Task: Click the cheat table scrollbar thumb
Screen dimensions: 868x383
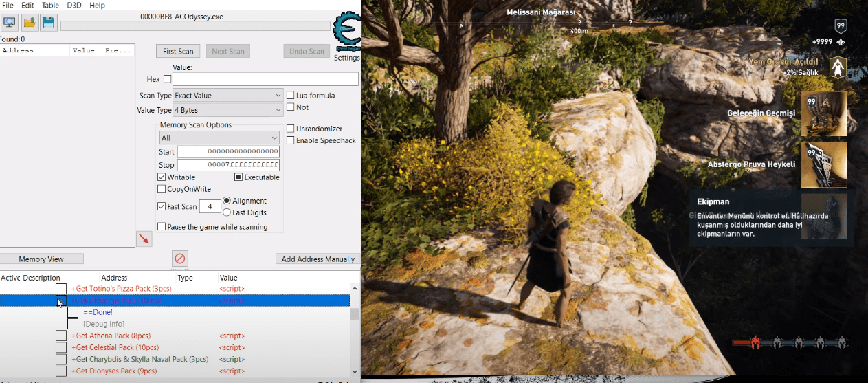Action: [355, 314]
